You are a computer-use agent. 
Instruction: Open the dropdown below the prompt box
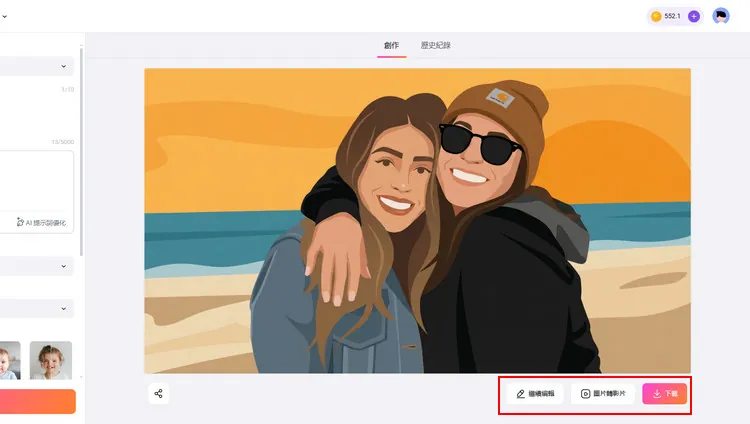click(x=64, y=267)
